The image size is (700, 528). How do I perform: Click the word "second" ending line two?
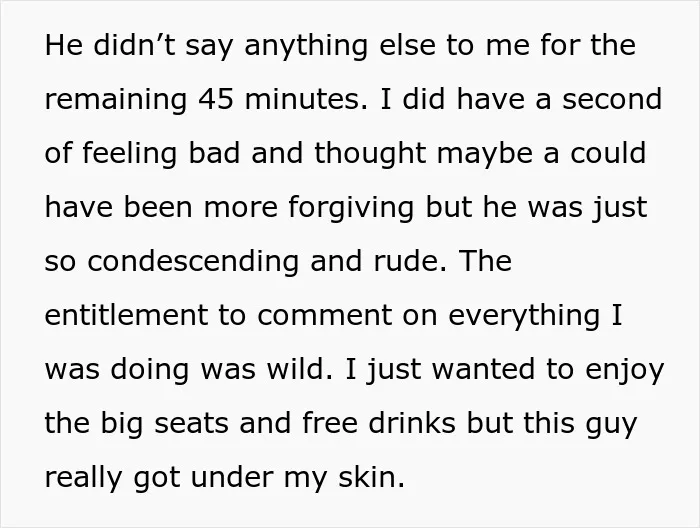tap(612, 99)
